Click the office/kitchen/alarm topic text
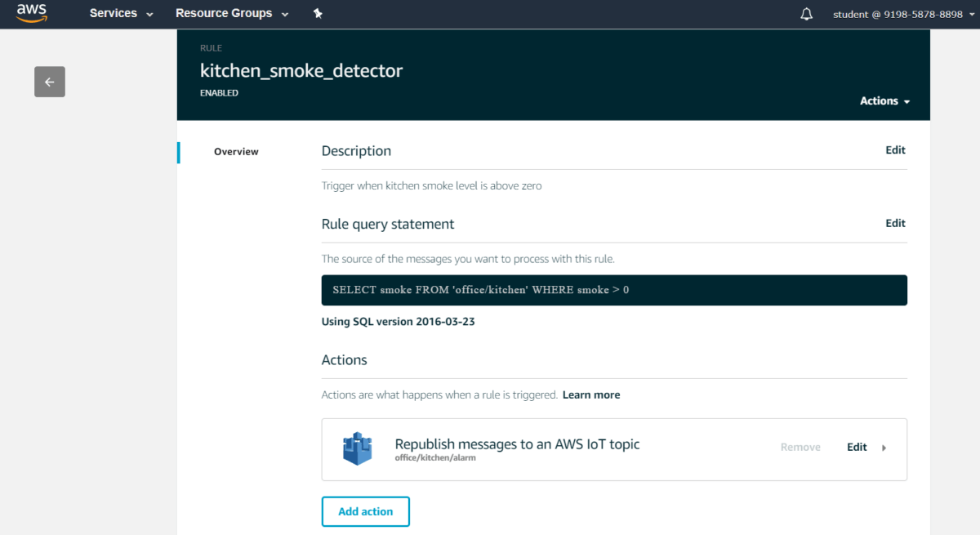 tap(435, 458)
